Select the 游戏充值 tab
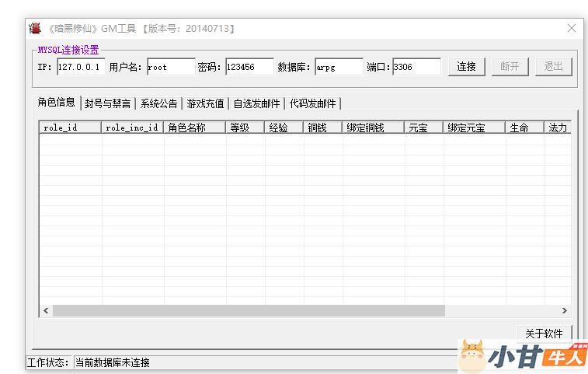This screenshot has height=374, width=588. click(x=205, y=103)
